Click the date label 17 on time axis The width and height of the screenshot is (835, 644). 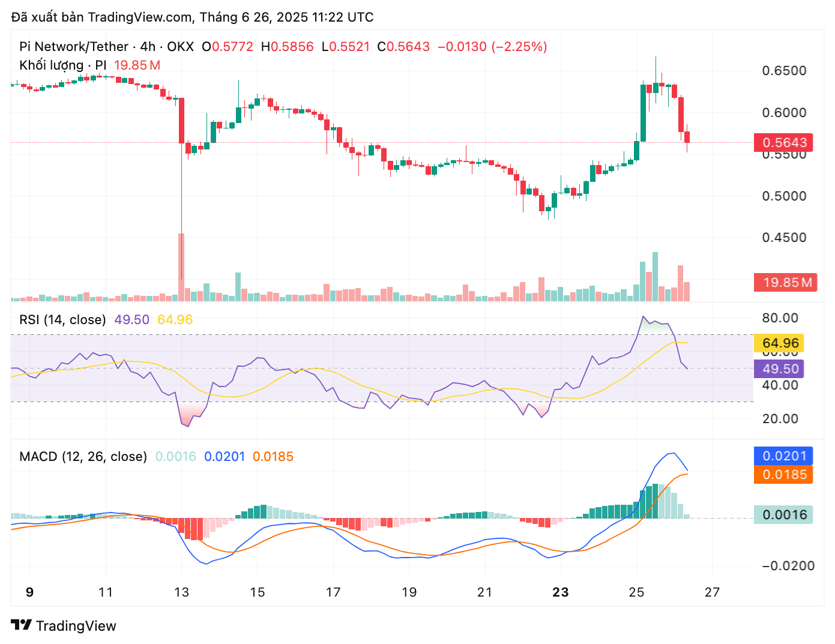tap(333, 592)
